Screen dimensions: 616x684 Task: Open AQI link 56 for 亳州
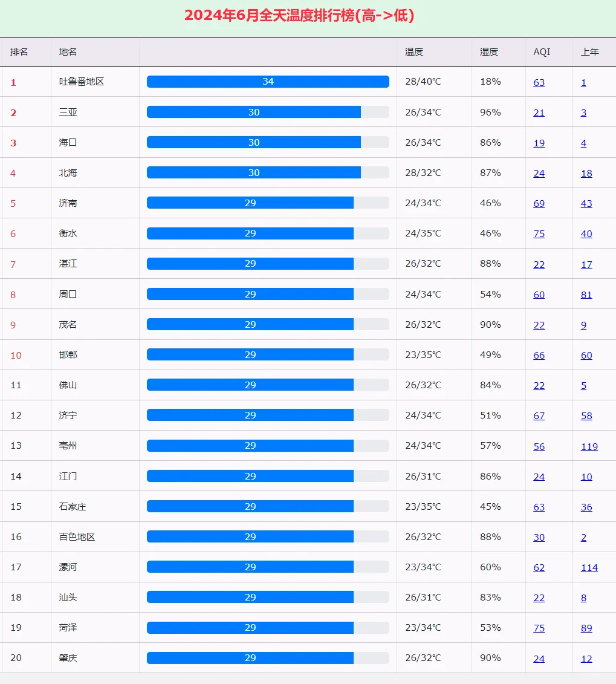(x=539, y=446)
